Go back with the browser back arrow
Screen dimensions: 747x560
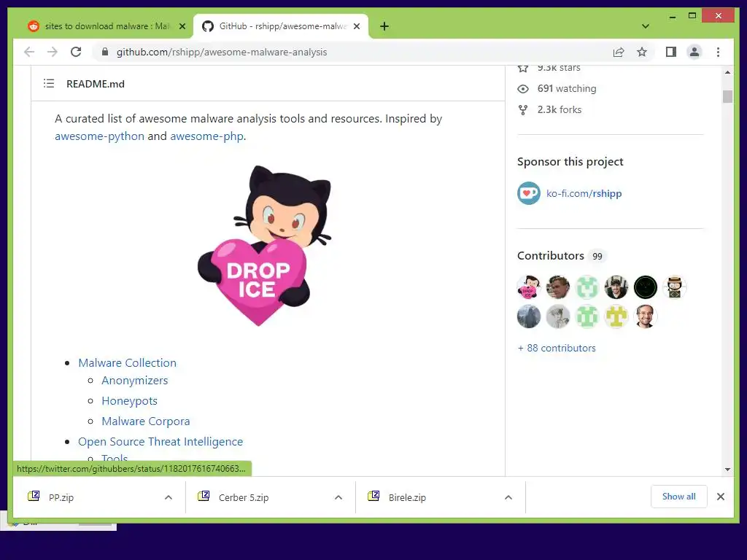click(x=29, y=52)
